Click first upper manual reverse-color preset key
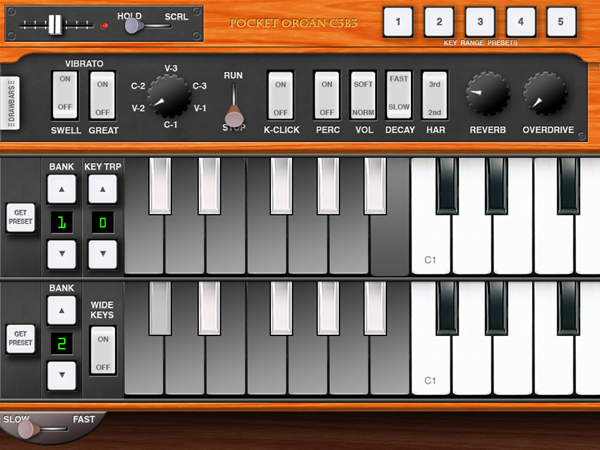600x450 pixels. click(144, 245)
